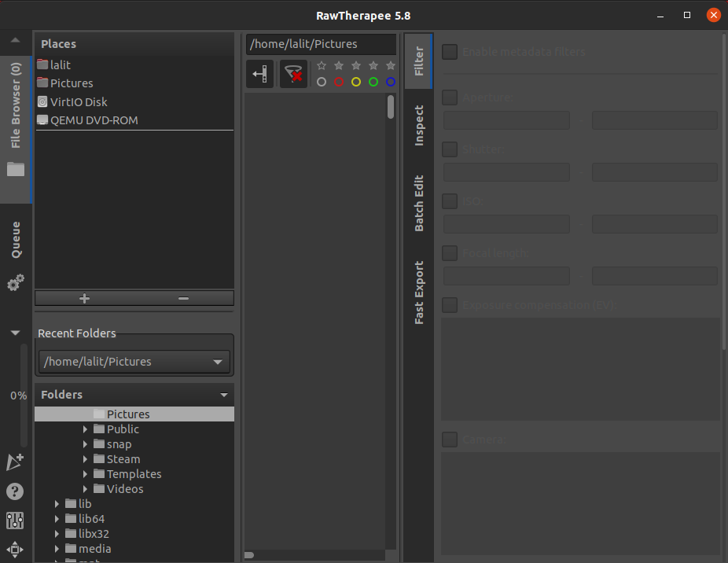Toggle the left panel visibility icon
This screenshot has width=728, height=563.
pos(260,74)
